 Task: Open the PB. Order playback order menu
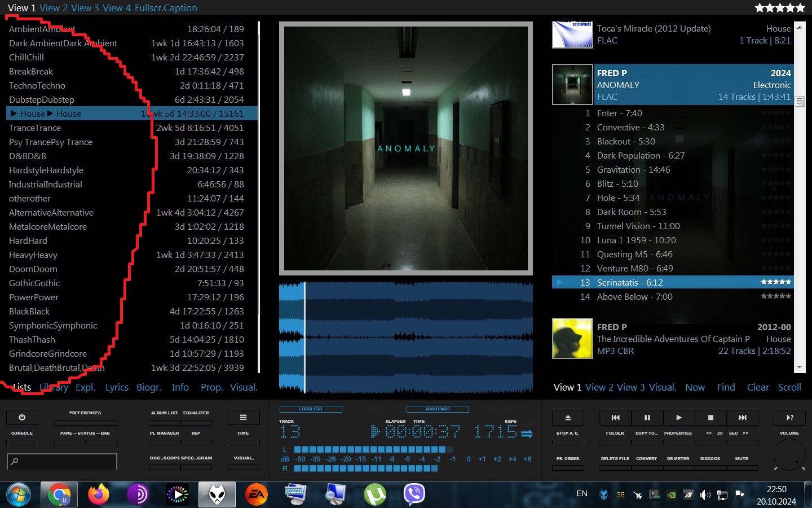coord(567,467)
